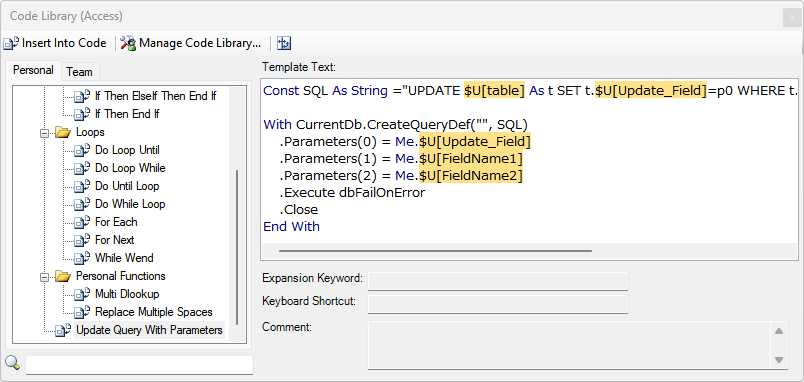
Task: Select the For Each snippet
Action: coord(116,222)
